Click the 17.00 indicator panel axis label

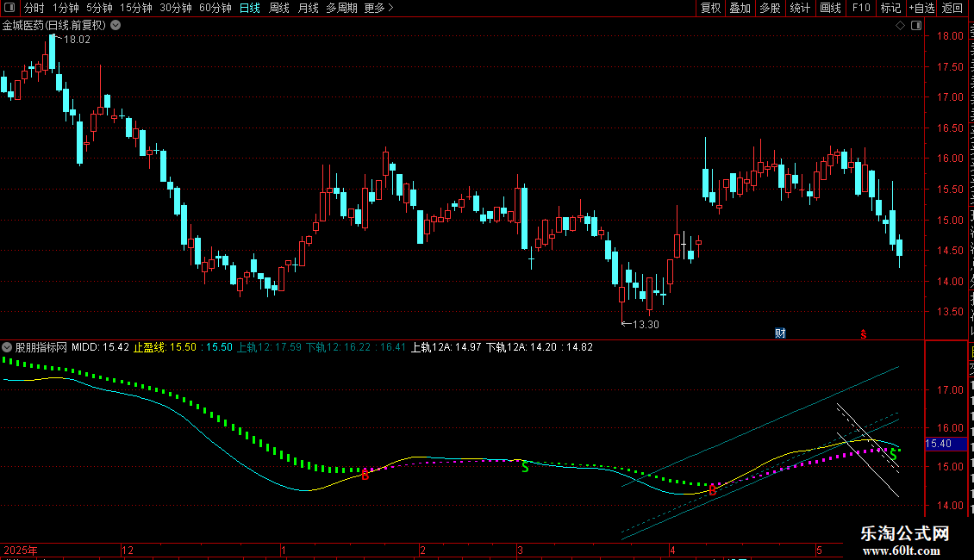pos(950,390)
